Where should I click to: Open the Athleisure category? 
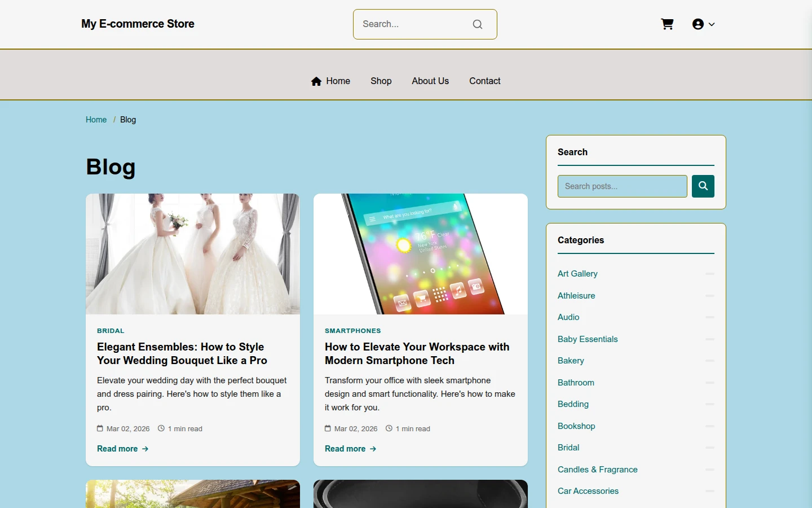click(576, 296)
